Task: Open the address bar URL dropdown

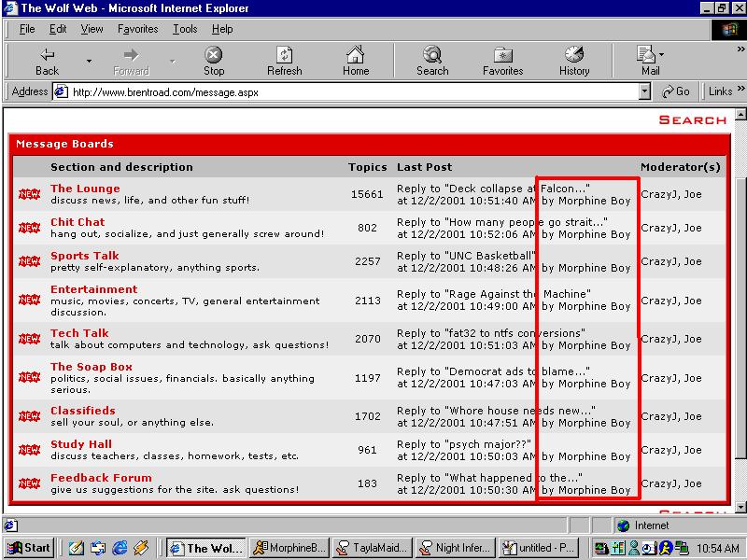Action: pyautogui.click(x=644, y=91)
